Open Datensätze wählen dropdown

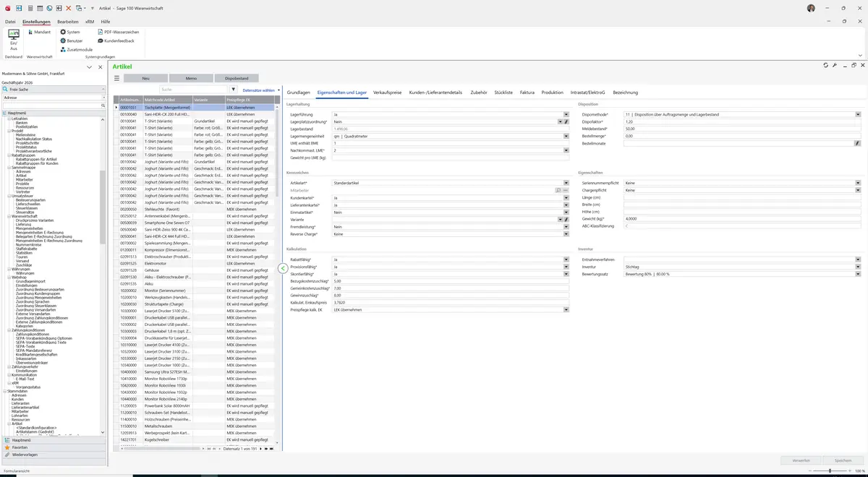[x=261, y=90]
